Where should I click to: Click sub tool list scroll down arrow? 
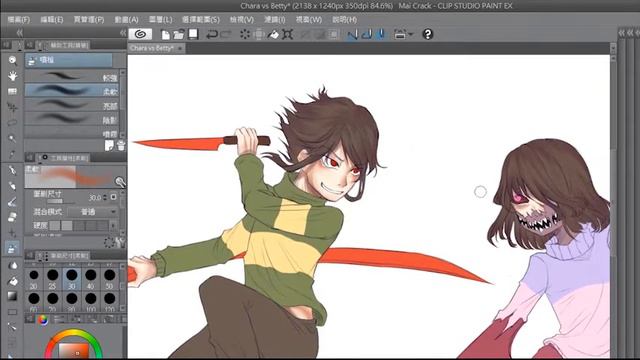coord(122,134)
